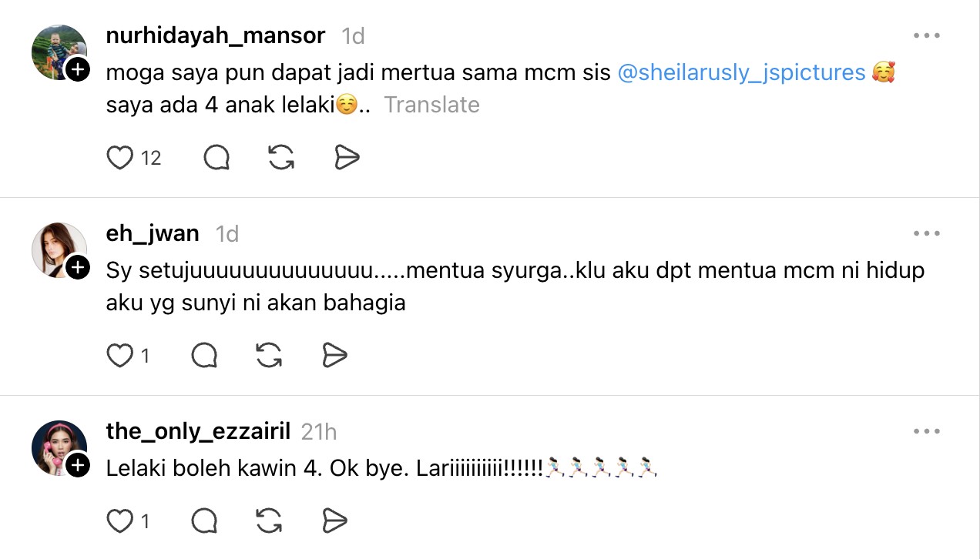
Task: Open the @sheilarusly_jspictures mention link
Action: (x=742, y=73)
